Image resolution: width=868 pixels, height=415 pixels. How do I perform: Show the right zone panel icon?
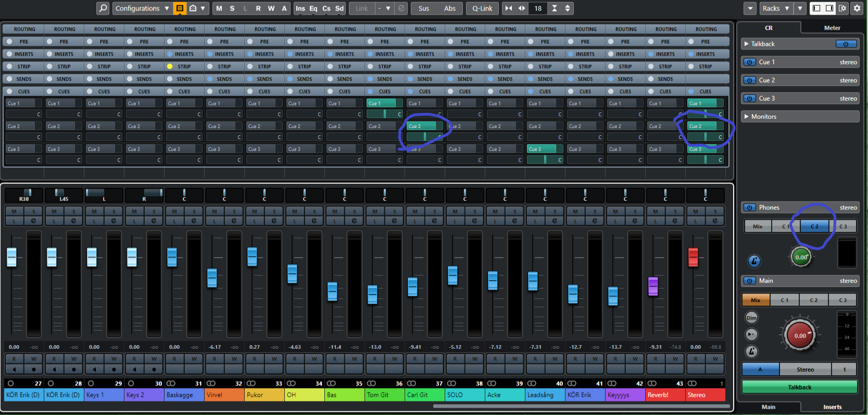coord(829,8)
